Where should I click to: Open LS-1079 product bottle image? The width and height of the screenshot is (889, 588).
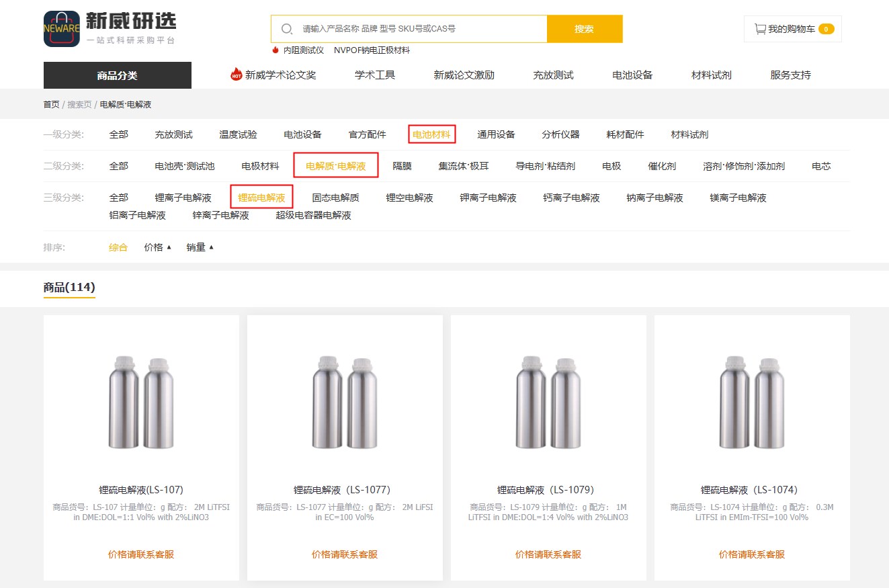[548, 401]
